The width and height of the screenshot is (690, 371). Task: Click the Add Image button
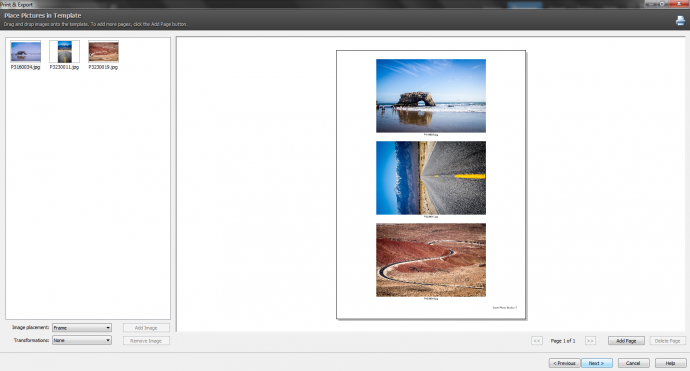click(x=146, y=328)
